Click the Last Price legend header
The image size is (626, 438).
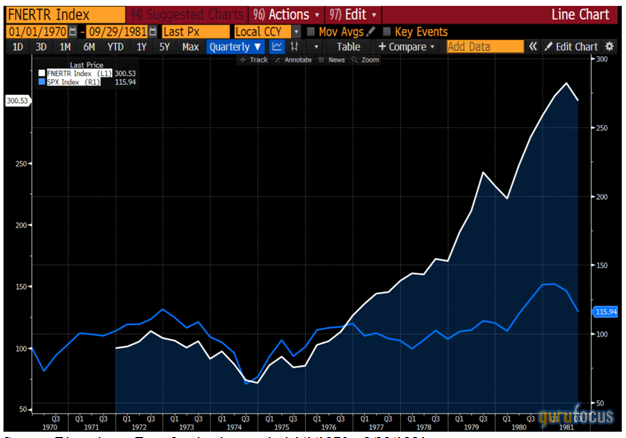[x=86, y=65]
